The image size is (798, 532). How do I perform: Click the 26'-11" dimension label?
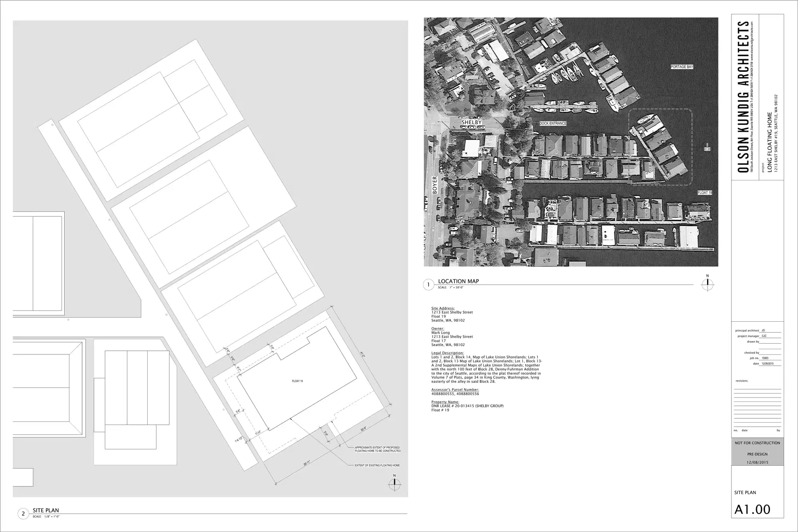[306, 463]
